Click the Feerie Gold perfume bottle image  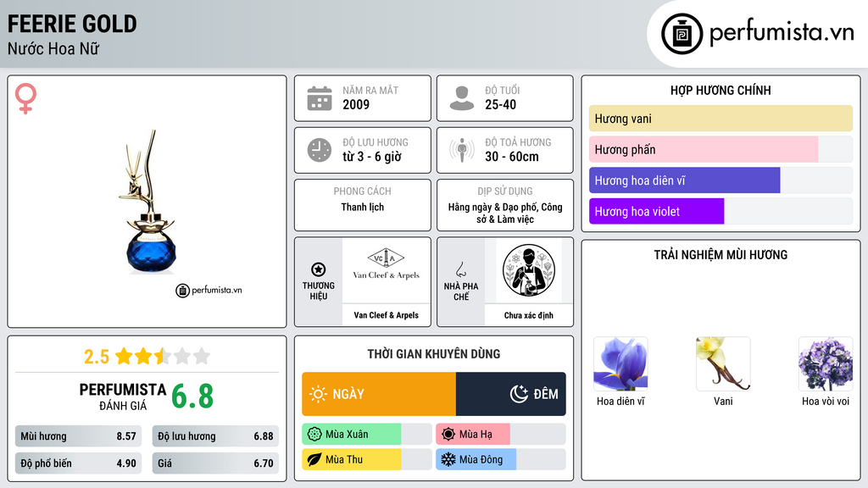pyautogui.click(x=147, y=202)
